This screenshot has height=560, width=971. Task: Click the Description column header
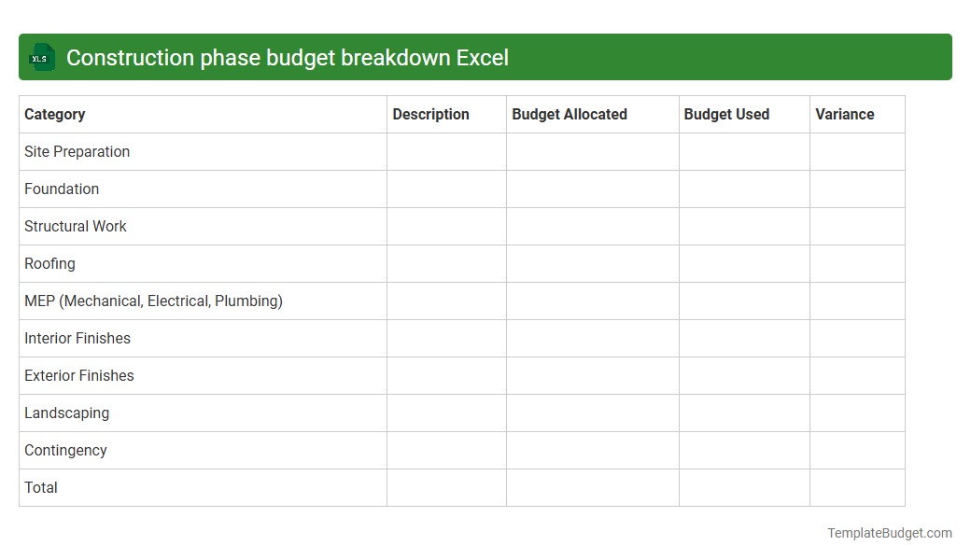[430, 114]
